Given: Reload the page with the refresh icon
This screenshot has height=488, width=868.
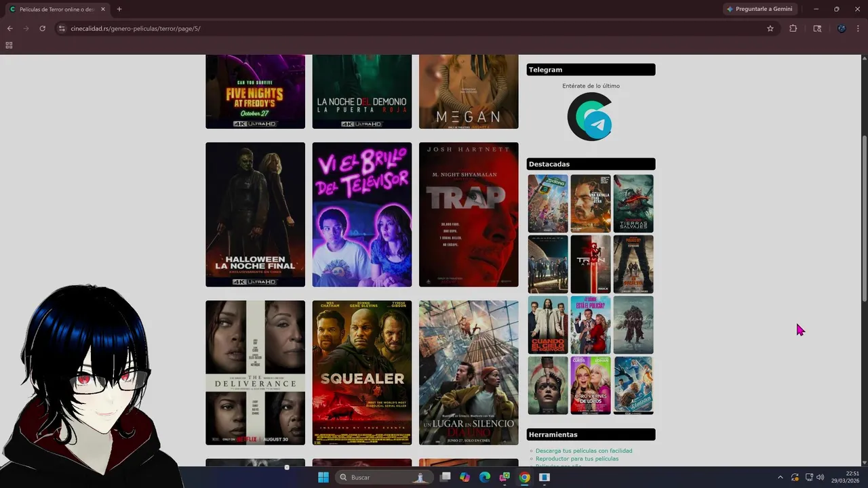Looking at the screenshot, I should (42, 28).
